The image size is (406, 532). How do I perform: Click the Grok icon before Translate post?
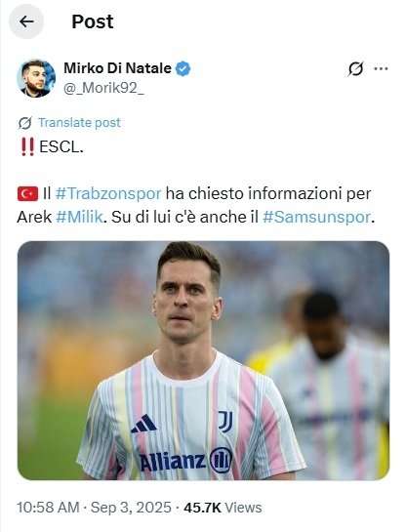24,123
